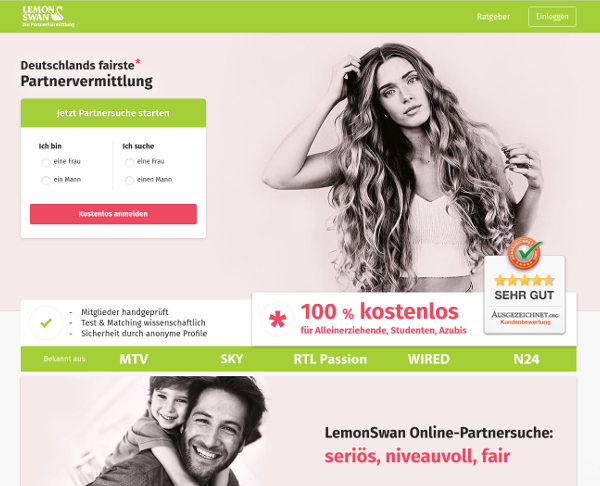Image resolution: width=600 pixels, height=486 pixels.
Task: Click the orange verified checkmark seal
Action: [525, 253]
